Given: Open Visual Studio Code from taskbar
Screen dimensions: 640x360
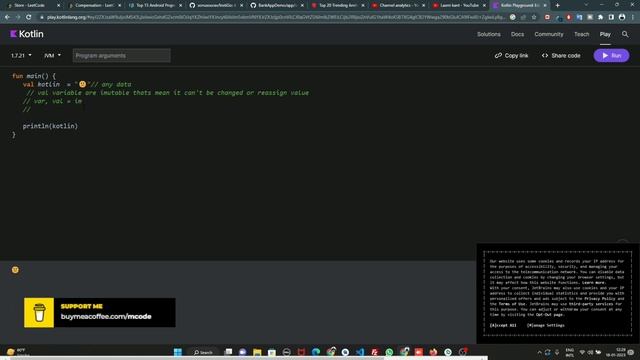Looking at the screenshot, I should point(360,352).
